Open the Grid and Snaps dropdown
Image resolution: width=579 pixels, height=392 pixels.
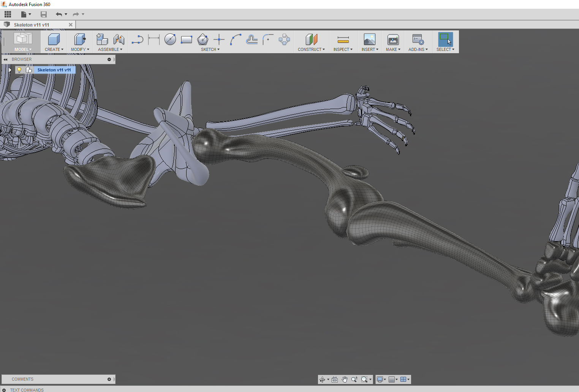click(393, 379)
